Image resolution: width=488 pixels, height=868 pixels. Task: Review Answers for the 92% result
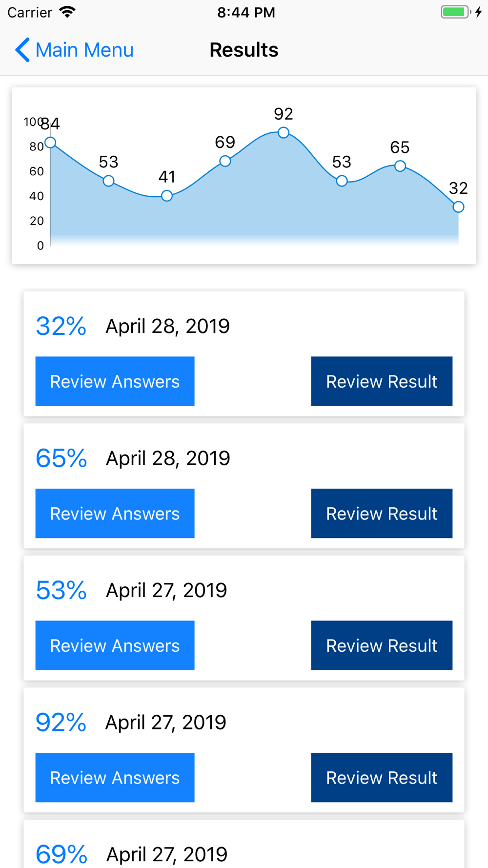click(x=115, y=778)
